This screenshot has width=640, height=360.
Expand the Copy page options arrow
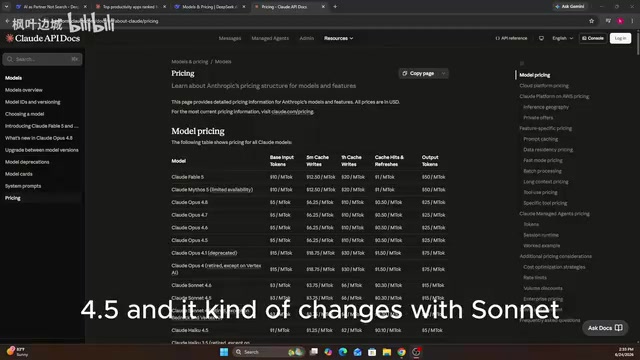pos(444,73)
